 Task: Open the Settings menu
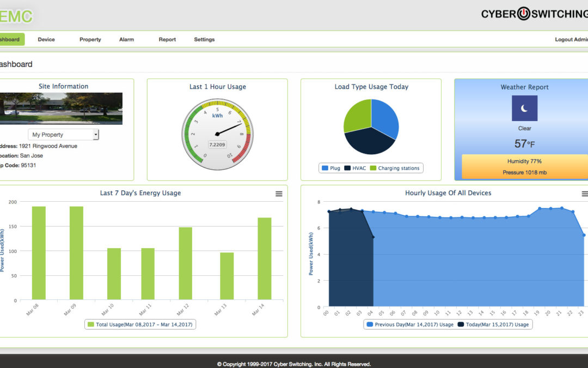pyautogui.click(x=204, y=39)
